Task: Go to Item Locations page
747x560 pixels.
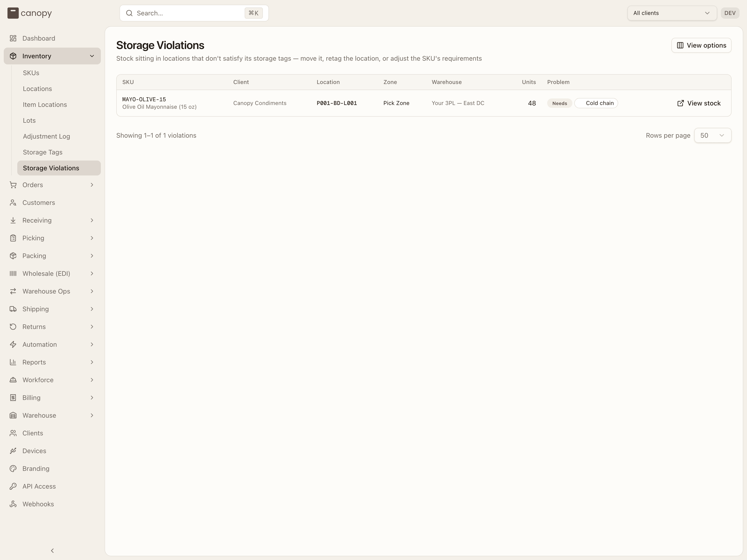Action: [x=59, y=105]
